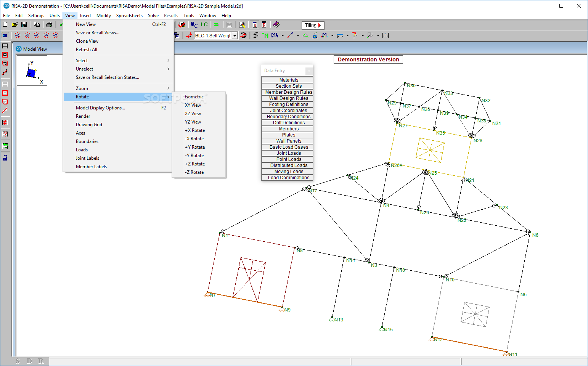
Task: Open the Modify menu in menu bar
Action: pos(104,16)
